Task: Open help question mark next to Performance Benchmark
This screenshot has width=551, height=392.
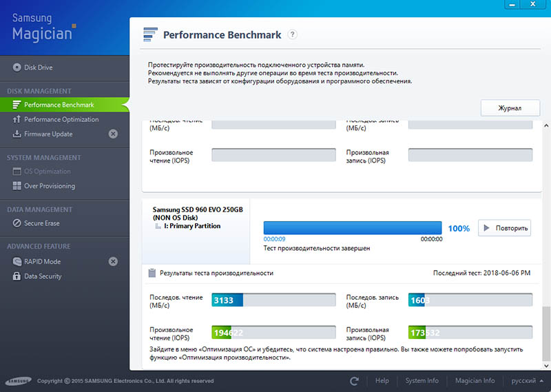Action: [292, 34]
